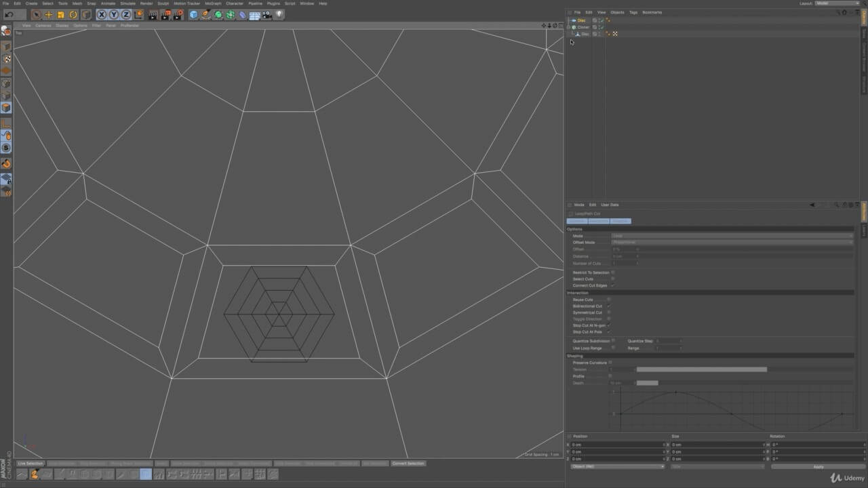
Task: Click the Camera object icon
Action: click(267, 14)
